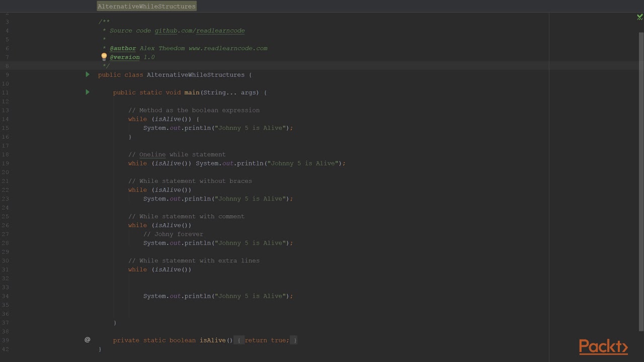Click line number 33 in the gutter
This screenshot has width=644, height=362.
[6, 287]
